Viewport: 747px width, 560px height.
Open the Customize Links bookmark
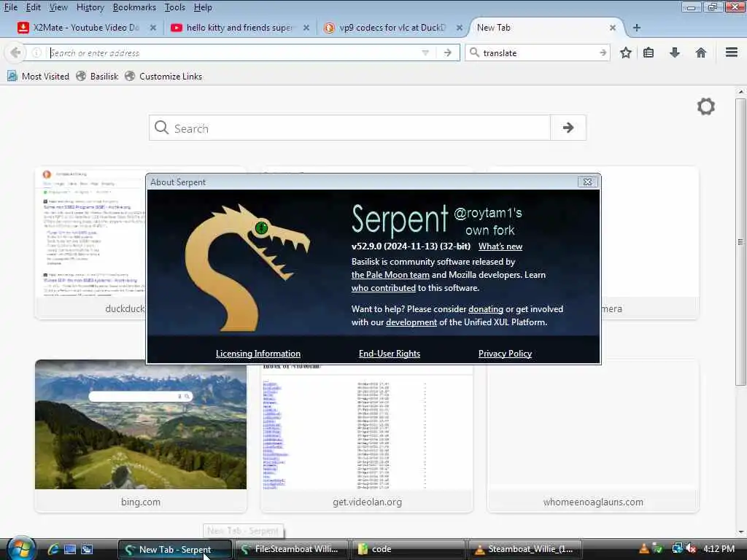pos(163,76)
